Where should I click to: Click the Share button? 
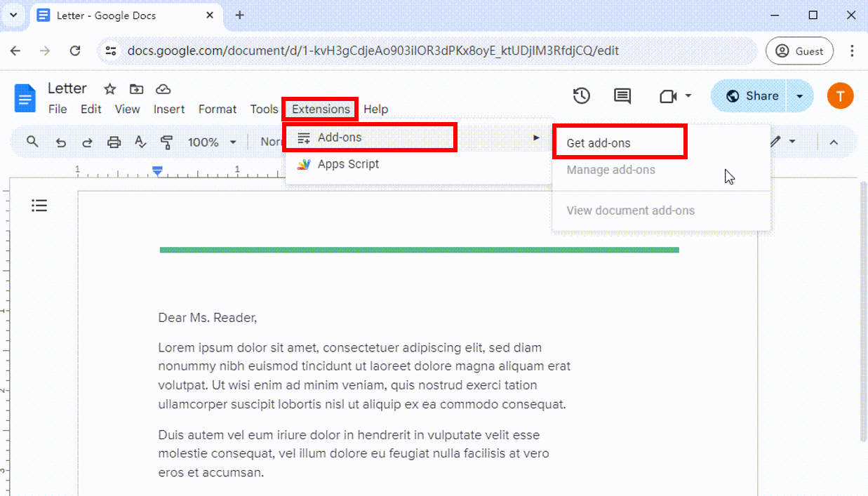pyautogui.click(x=751, y=96)
